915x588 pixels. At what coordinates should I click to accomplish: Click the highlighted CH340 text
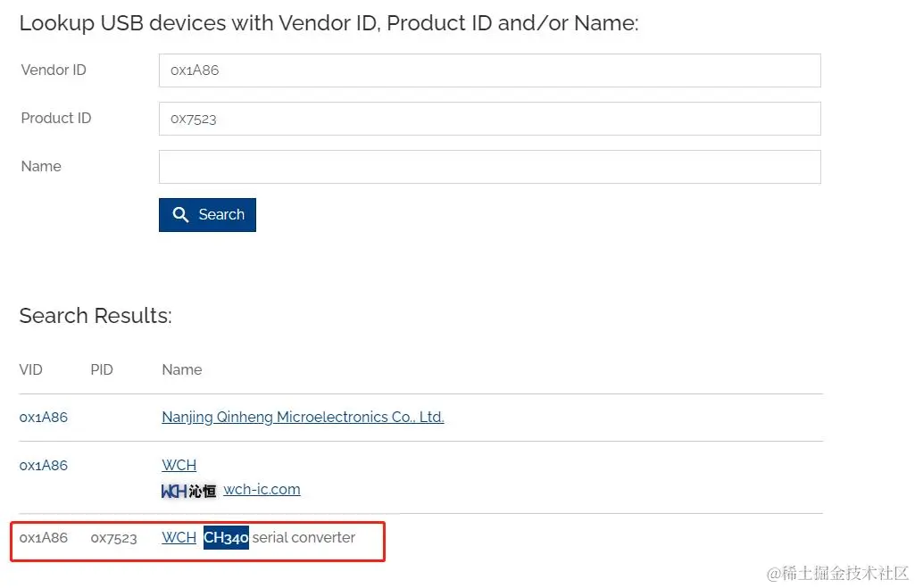click(x=226, y=537)
